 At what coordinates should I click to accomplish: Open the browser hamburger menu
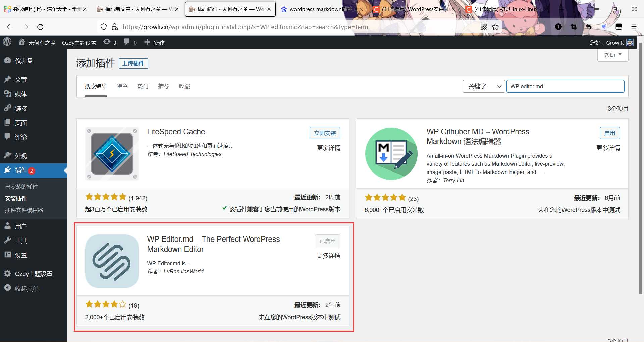[634, 27]
